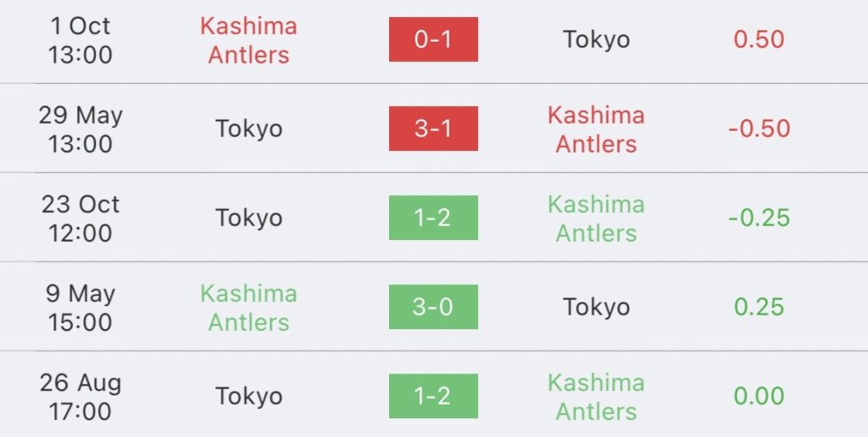868x437 pixels.
Task: Click the -0.50 handicap value
Action: click(x=759, y=128)
